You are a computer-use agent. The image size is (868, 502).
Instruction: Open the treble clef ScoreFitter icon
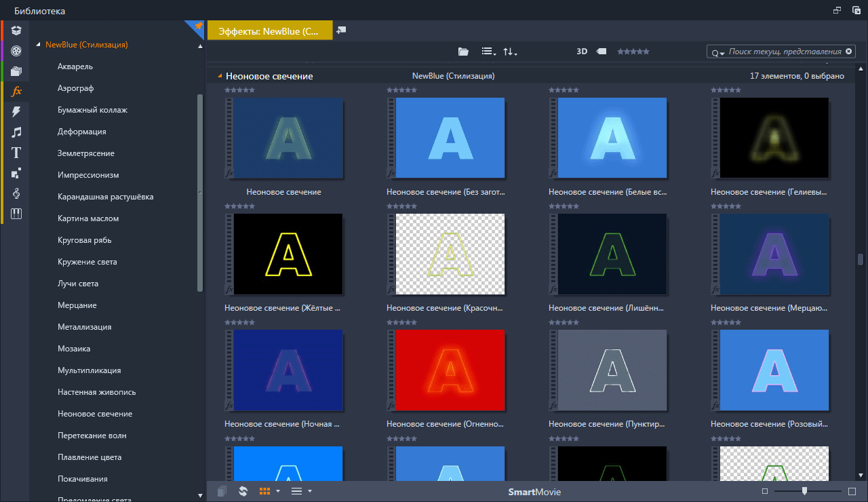(16, 193)
